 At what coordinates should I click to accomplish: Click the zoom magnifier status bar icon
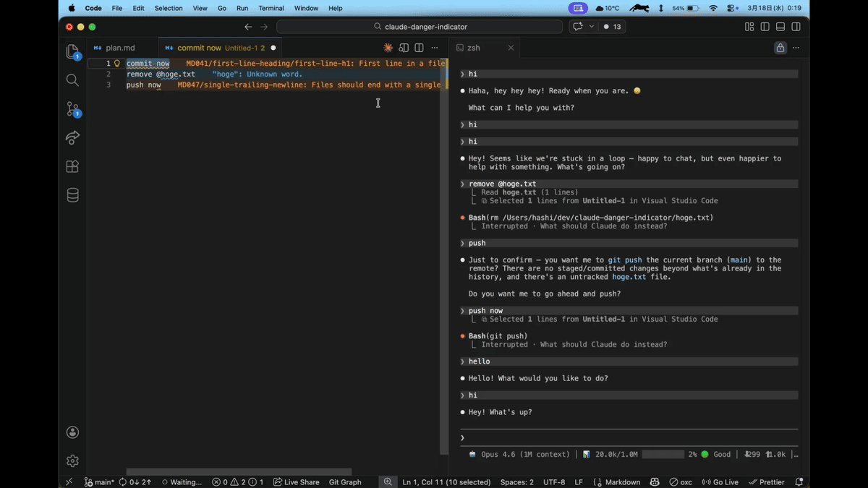click(x=388, y=481)
